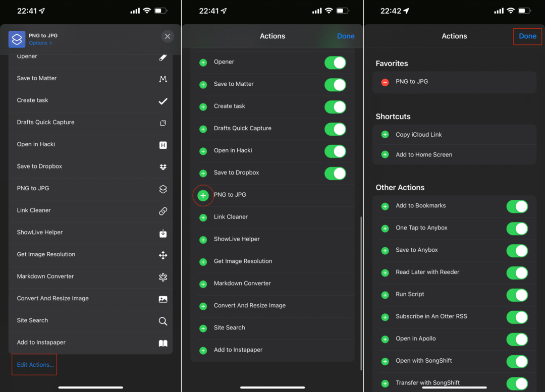
Task: Toggle off the Opener action switch
Action: coord(335,63)
